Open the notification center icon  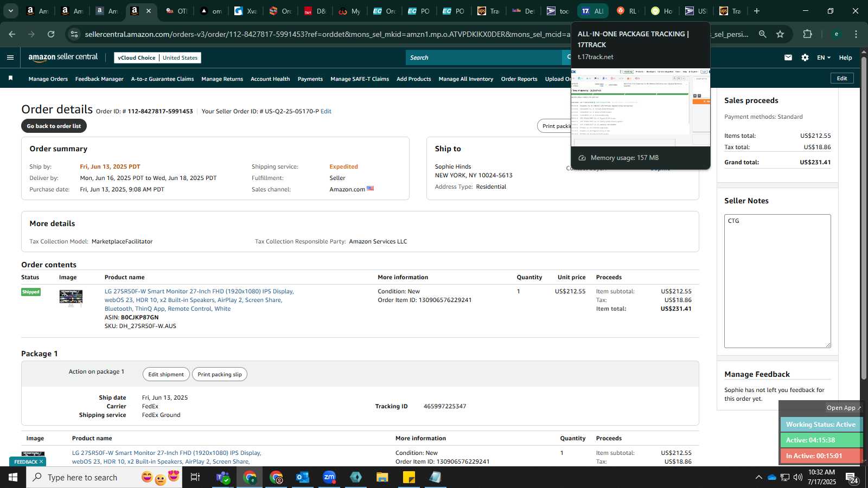[851, 477]
